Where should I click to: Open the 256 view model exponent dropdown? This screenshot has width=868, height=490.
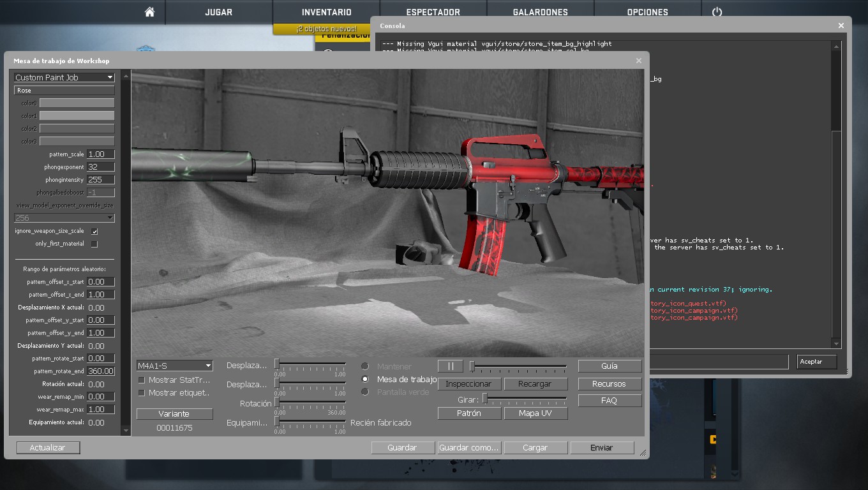(64, 218)
